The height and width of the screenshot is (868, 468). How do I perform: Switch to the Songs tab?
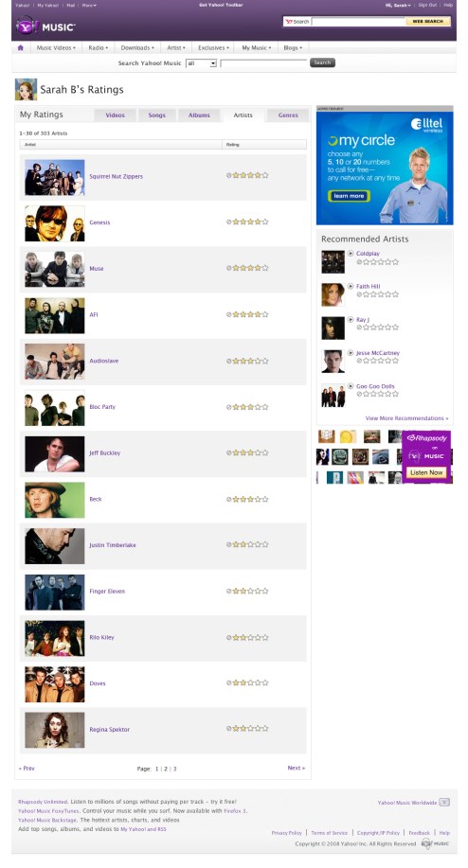pyautogui.click(x=156, y=115)
